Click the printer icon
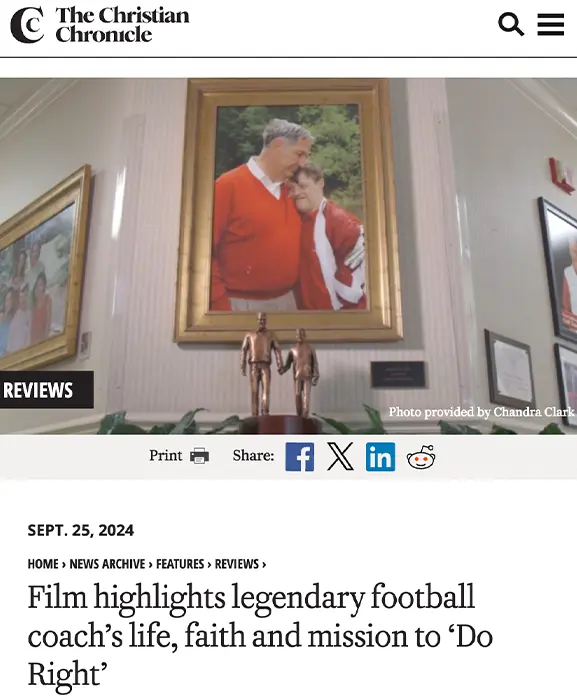Screen dimensions: 577x700 (x=199, y=456)
